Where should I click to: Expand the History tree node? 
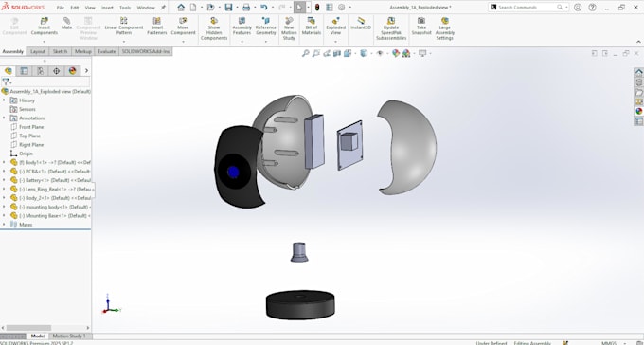[4, 100]
